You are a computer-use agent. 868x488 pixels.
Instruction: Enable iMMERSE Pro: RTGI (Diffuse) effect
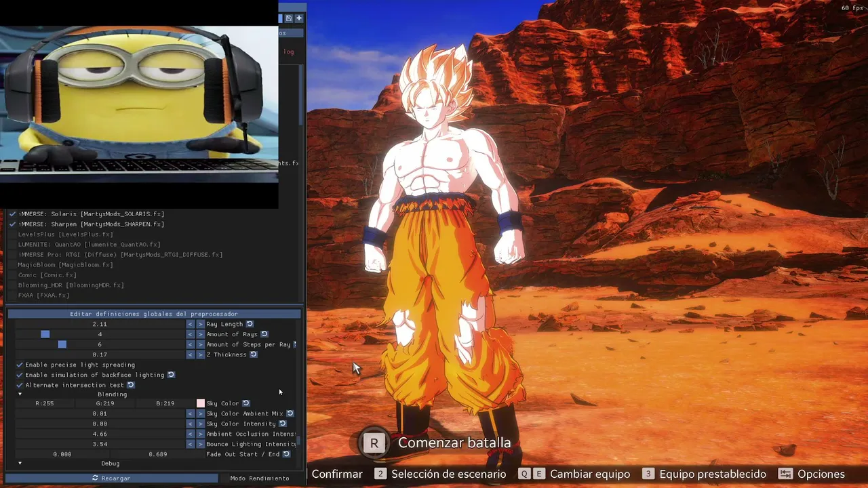pyautogui.click(x=12, y=255)
